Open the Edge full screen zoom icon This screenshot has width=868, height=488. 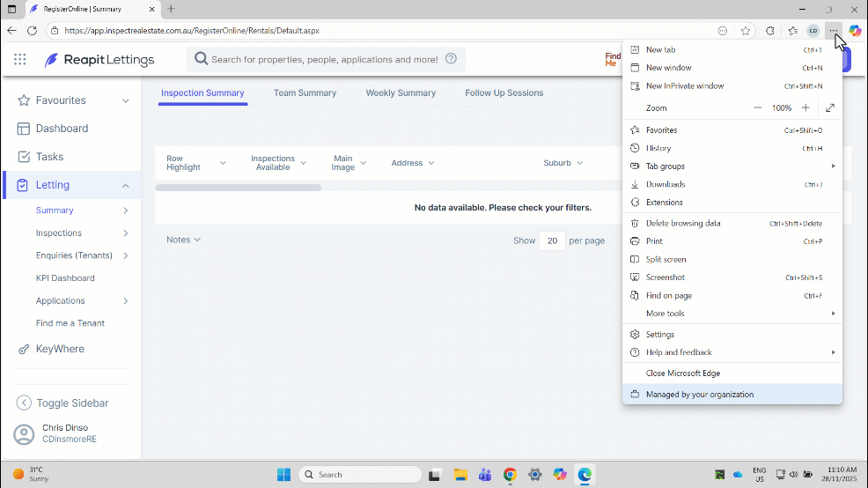coord(830,108)
